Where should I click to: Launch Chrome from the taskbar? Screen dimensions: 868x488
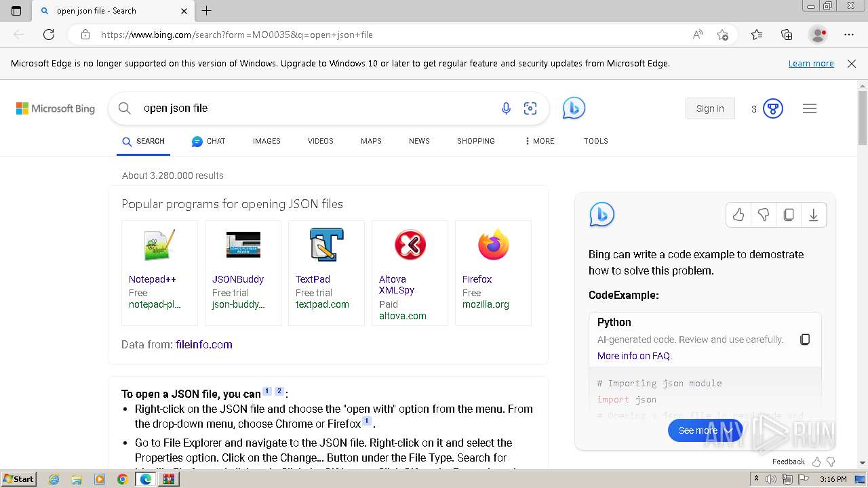coord(122,479)
